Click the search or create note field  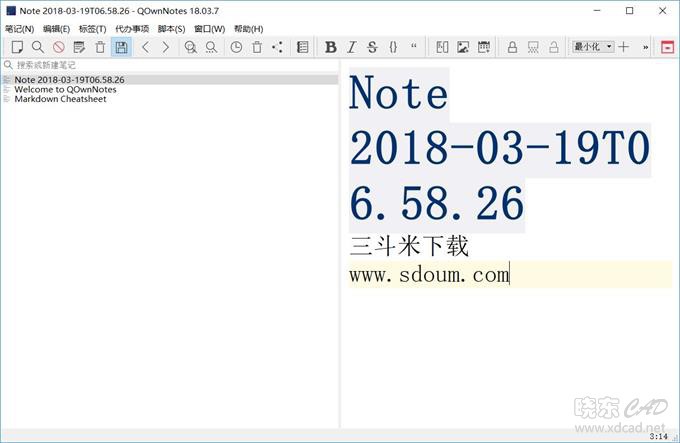pyautogui.click(x=170, y=65)
